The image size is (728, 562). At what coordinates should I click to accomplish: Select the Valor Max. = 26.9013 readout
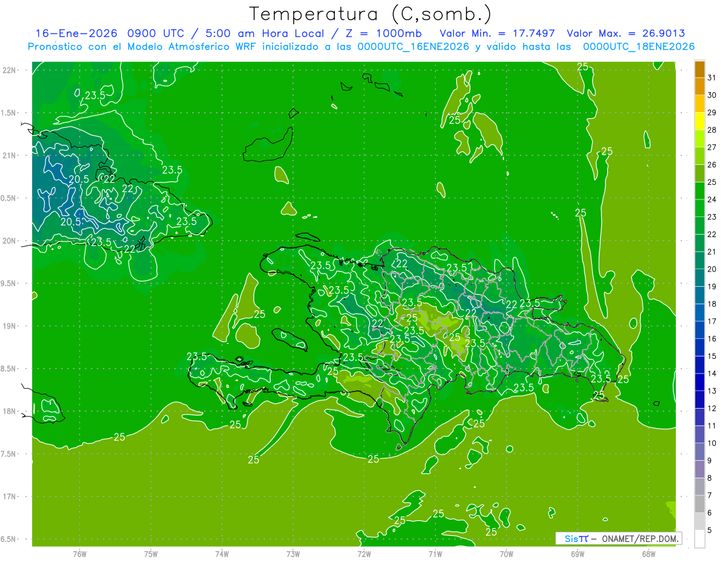tap(626, 33)
